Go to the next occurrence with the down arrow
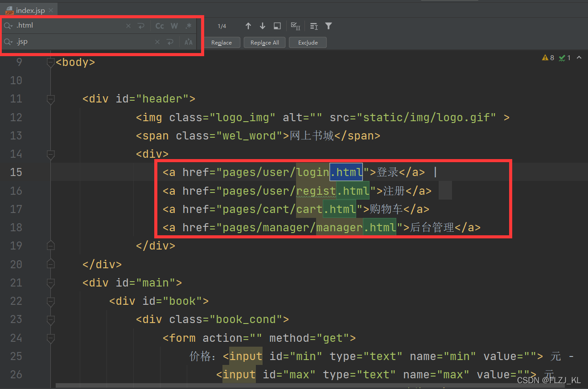This screenshot has height=389, width=588. [263, 26]
